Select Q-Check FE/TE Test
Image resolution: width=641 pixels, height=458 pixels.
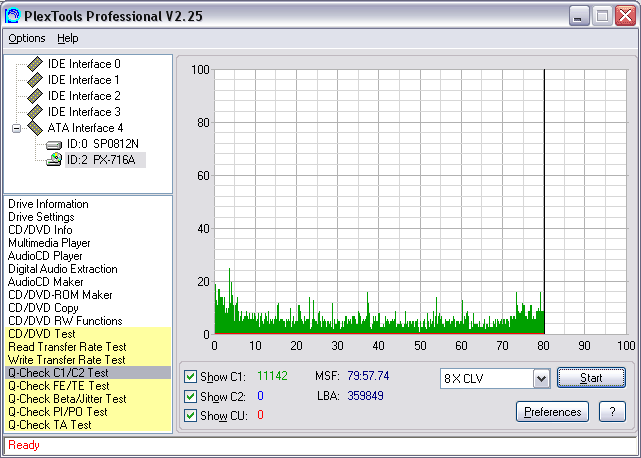pyautogui.click(x=88, y=386)
